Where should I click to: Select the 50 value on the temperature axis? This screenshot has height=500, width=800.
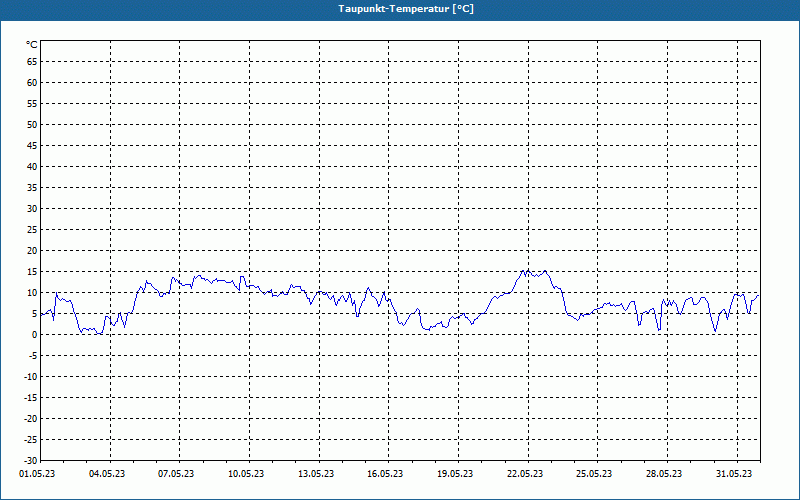32,124
